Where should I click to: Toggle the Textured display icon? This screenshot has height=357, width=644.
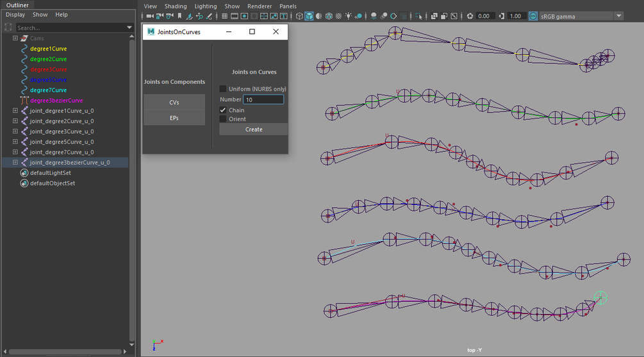pos(338,16)
